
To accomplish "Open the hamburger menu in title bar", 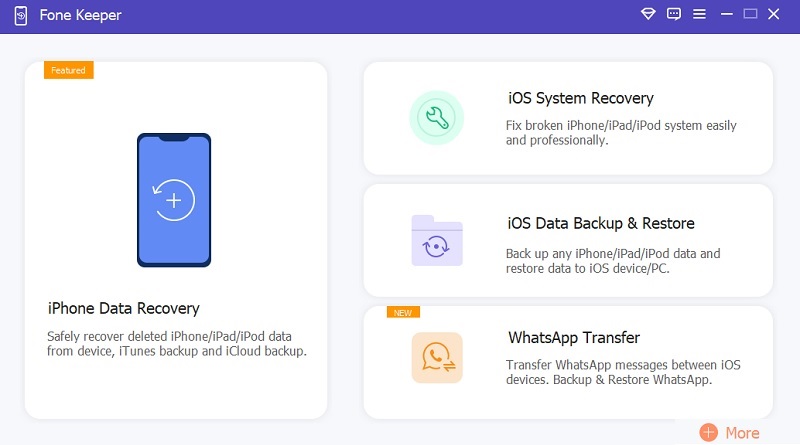I will click(699, 14).
